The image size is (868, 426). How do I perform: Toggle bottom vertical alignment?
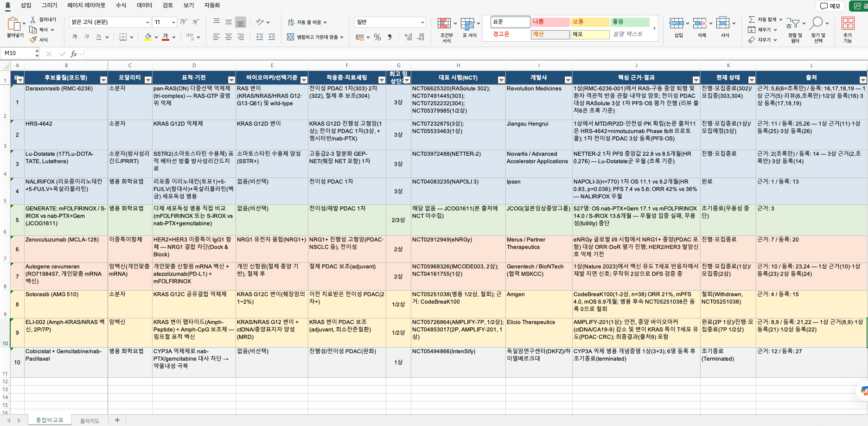(x=241, y=22)
